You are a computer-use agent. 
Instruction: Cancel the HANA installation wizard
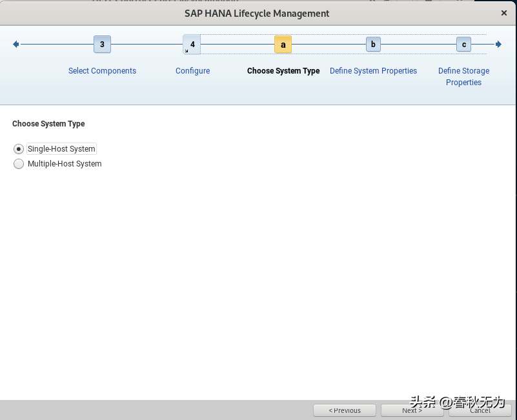480,410
